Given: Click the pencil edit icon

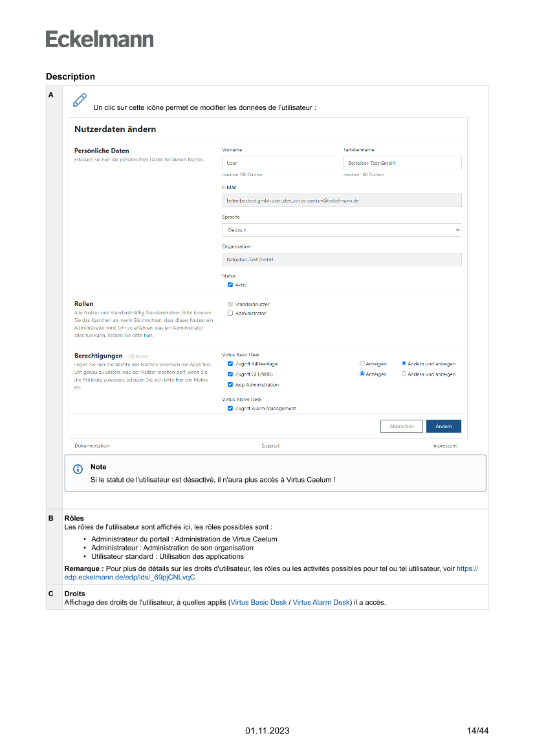Looking at the screenshot, I should 80,100.
